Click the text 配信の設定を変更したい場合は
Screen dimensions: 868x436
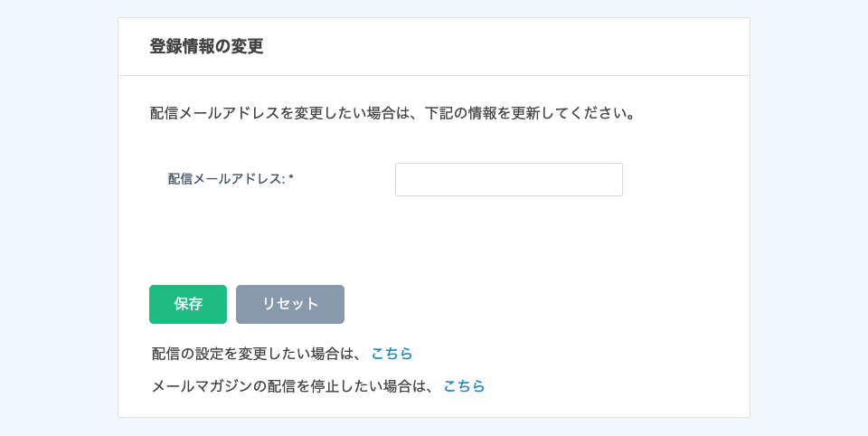tap(256, 353)
